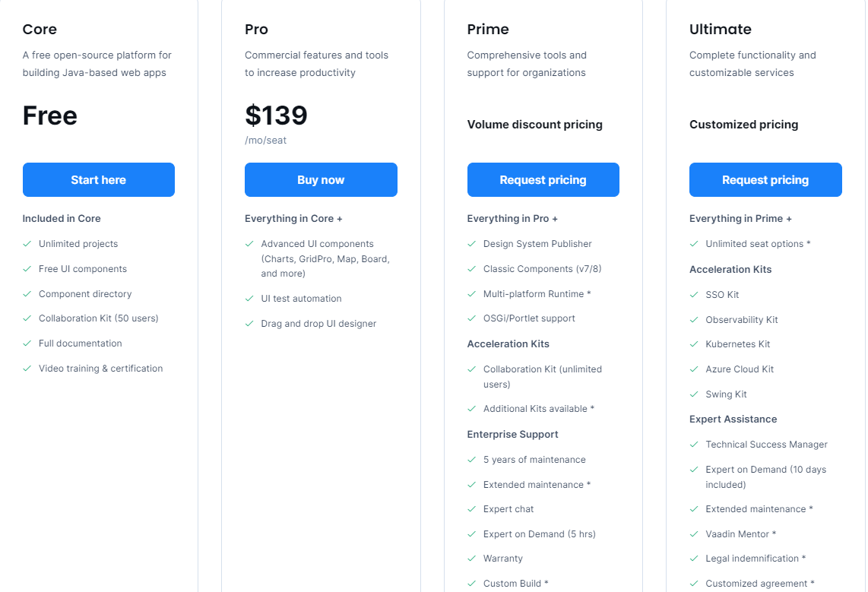Viewport: 868px width, 592px height.
Task: Click the $139 price text
Action: coord(276,116)
